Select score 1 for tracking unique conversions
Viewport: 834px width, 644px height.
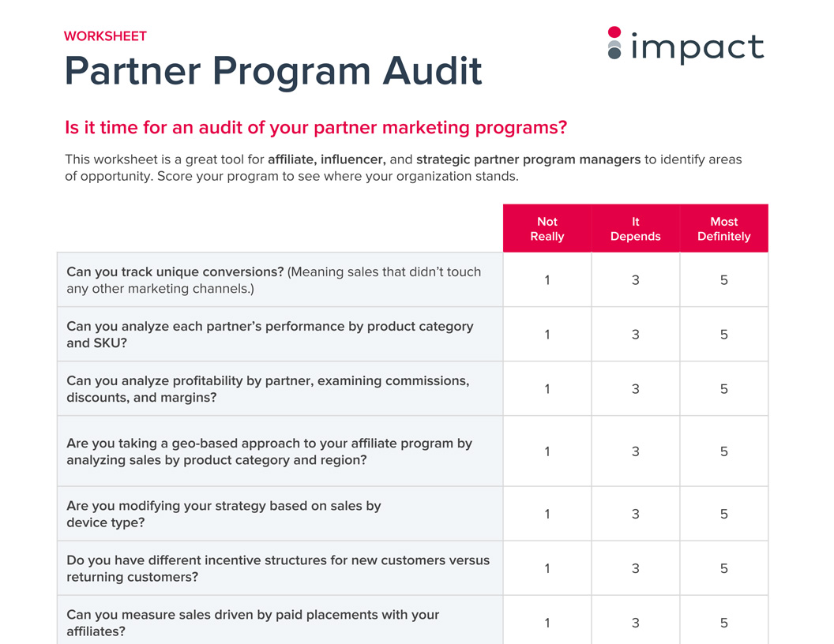tap(547, 280)
